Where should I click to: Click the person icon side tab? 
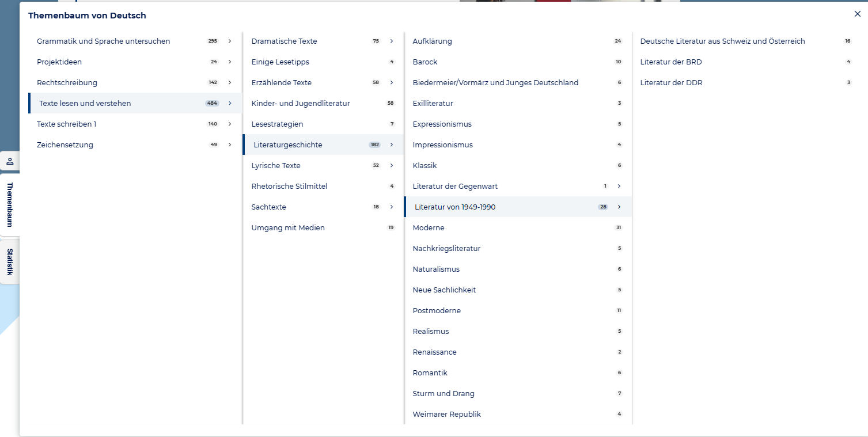(9, 161)
